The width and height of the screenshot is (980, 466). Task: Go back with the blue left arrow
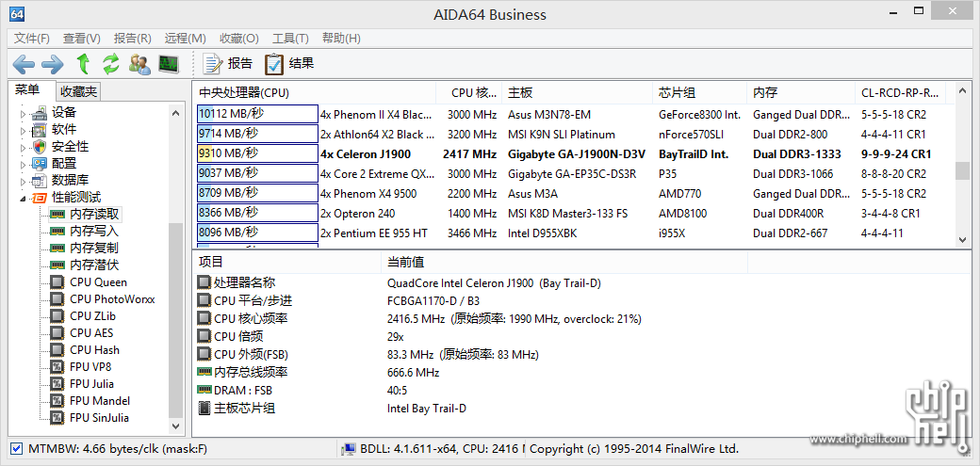pyautogui.click(x=24, y=63)
